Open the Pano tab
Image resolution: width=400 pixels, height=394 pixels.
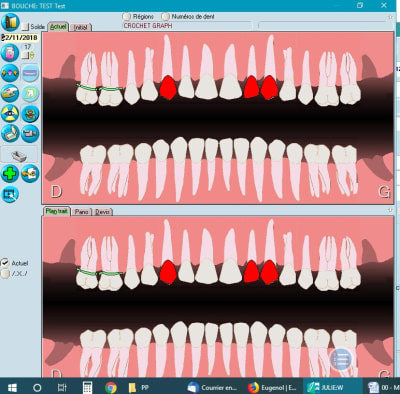pos(82,212)
